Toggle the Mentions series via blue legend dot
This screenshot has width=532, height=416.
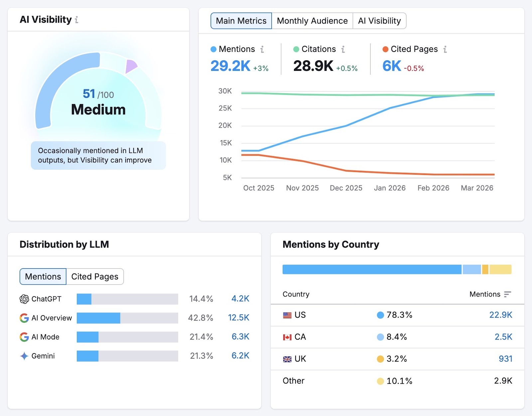pos(213,49)
